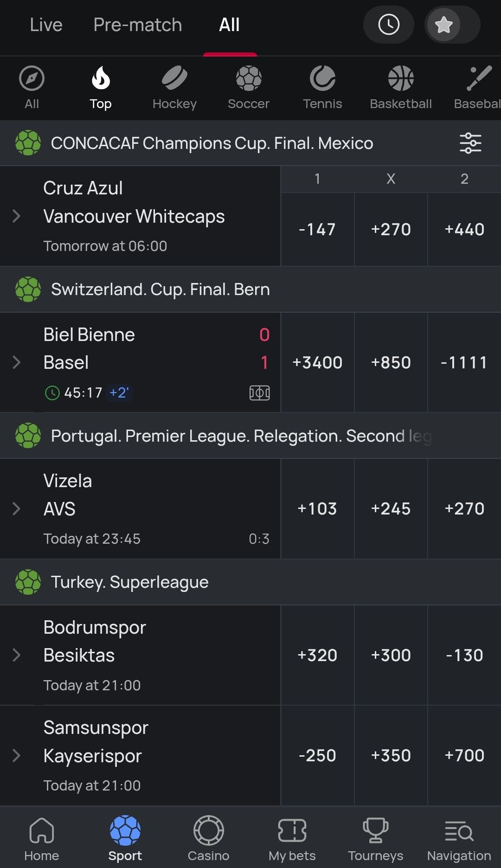The image size is (501, 868).
Task: Select -130 odds for Besiktas win
Action: click(x=464, y=655)
